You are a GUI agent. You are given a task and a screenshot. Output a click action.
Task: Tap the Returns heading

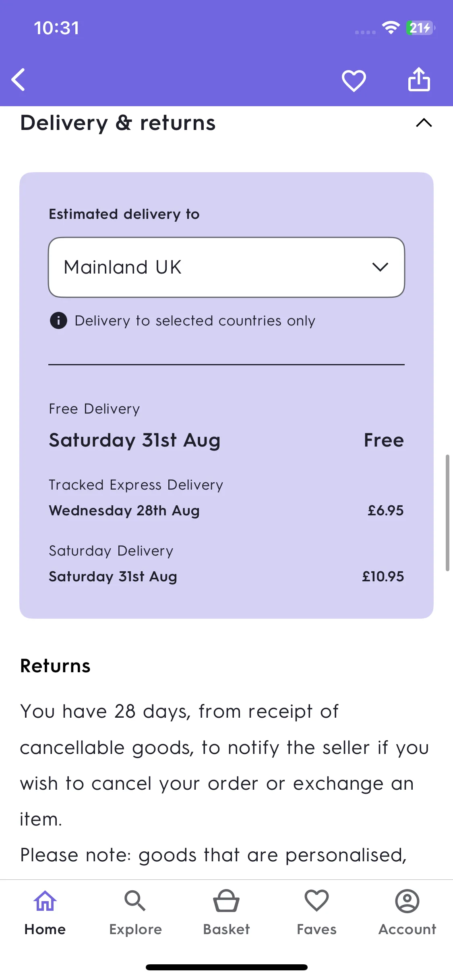pyautogui.click(x=56, y=666)
